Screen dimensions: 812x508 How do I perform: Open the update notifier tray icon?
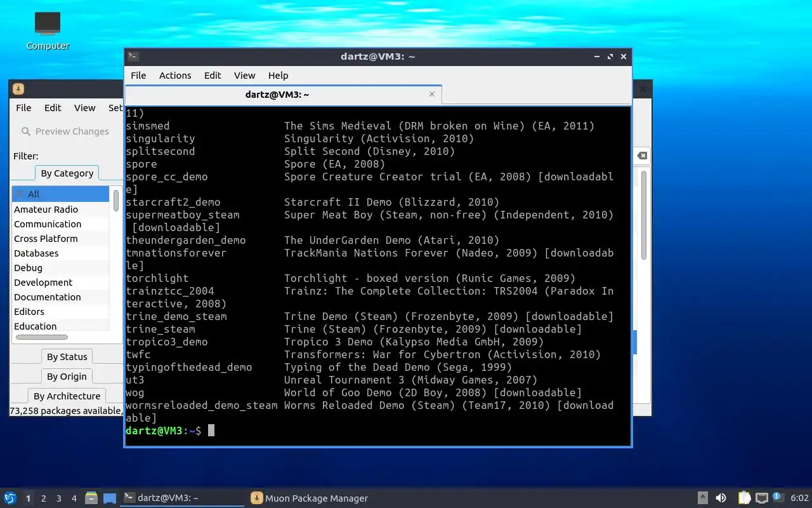pos(778,498)
